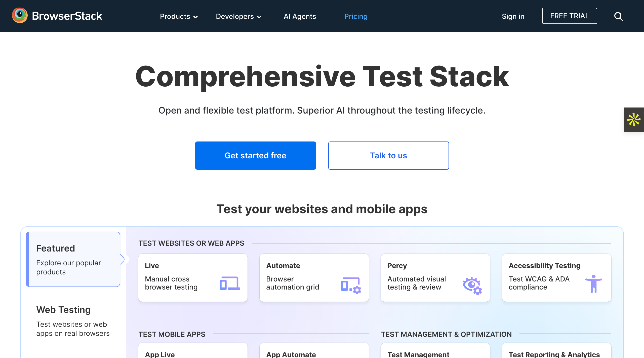Open the App Live product card
The height and width of the screenshot is (358, 644).
tap(193, 352)
